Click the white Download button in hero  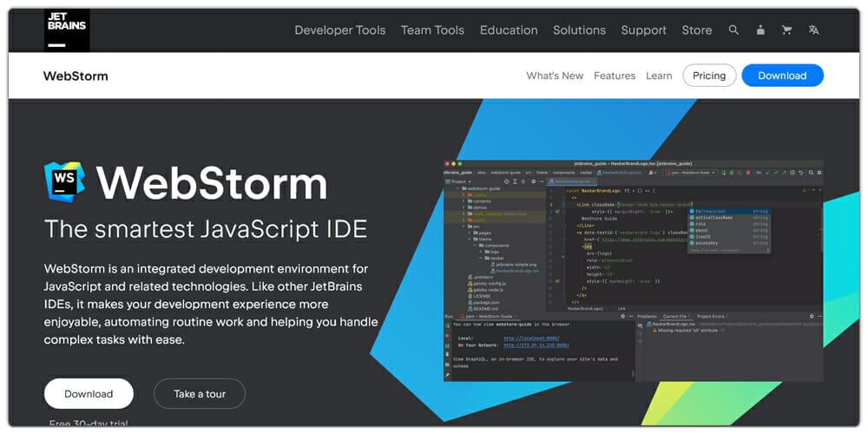pyautogui.click(x=89, y=393)
